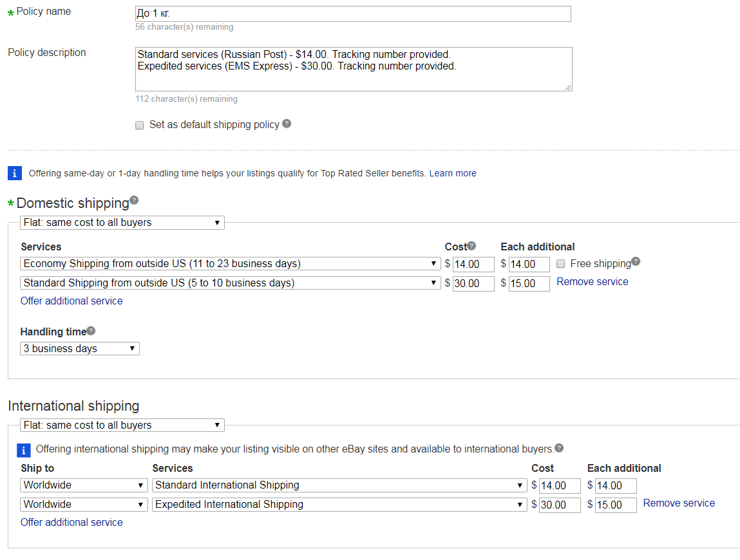Click help icon beside Handling time label
Screen dimensions: 740x560
click(x=91, y=331)
